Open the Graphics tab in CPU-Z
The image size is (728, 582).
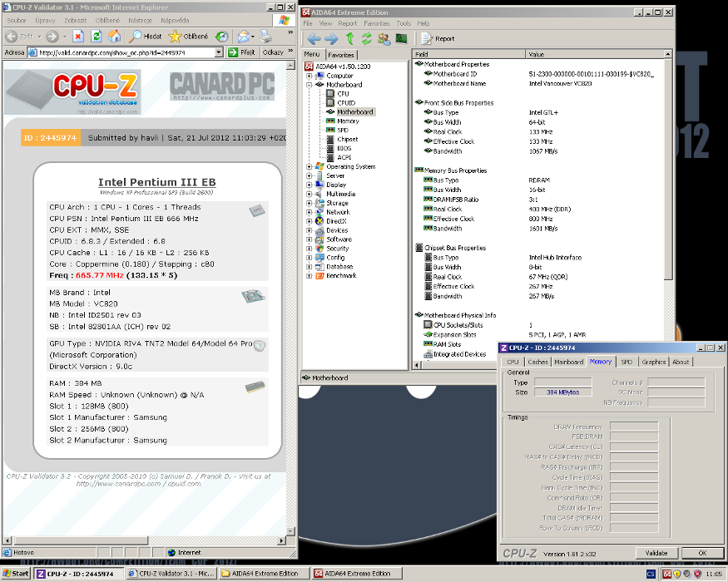coord(654,362)
